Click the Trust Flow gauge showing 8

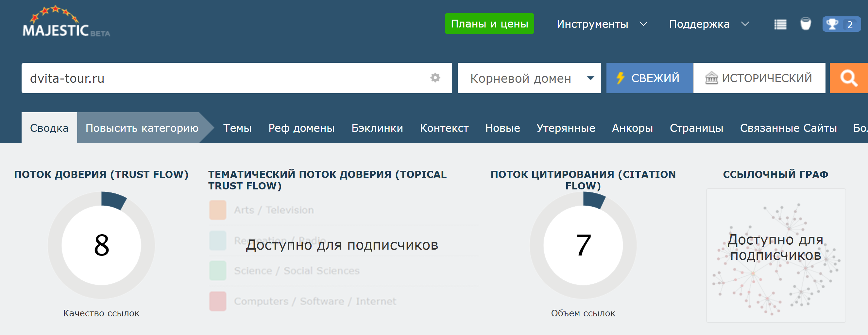click(101, 245)
